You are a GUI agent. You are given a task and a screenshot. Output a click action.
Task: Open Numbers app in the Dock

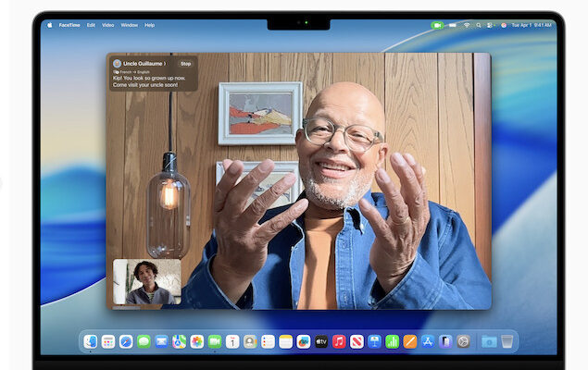coord(393,341)
